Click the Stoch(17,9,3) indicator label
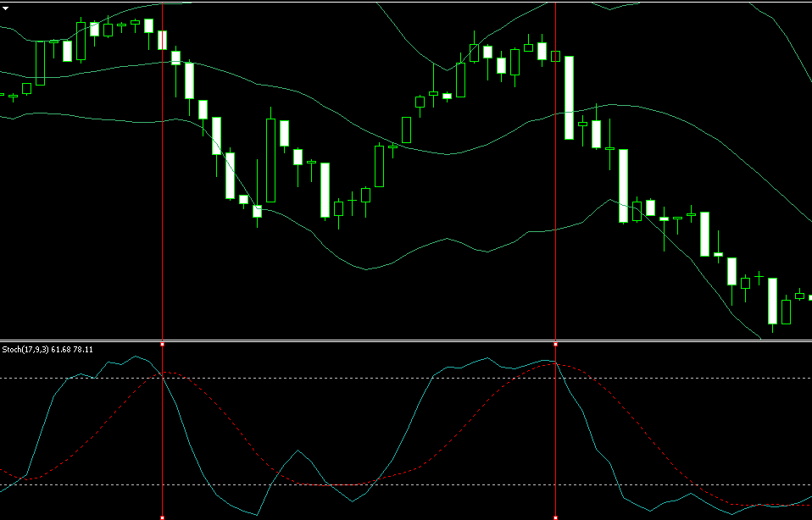The width and height of the screenshot is (812, 520). click(x=47, y=350)
